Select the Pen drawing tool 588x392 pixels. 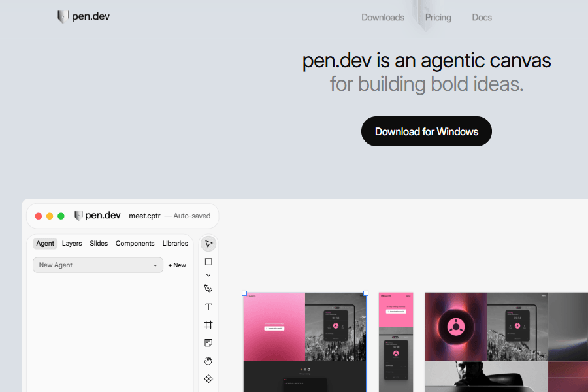(208, 289)
